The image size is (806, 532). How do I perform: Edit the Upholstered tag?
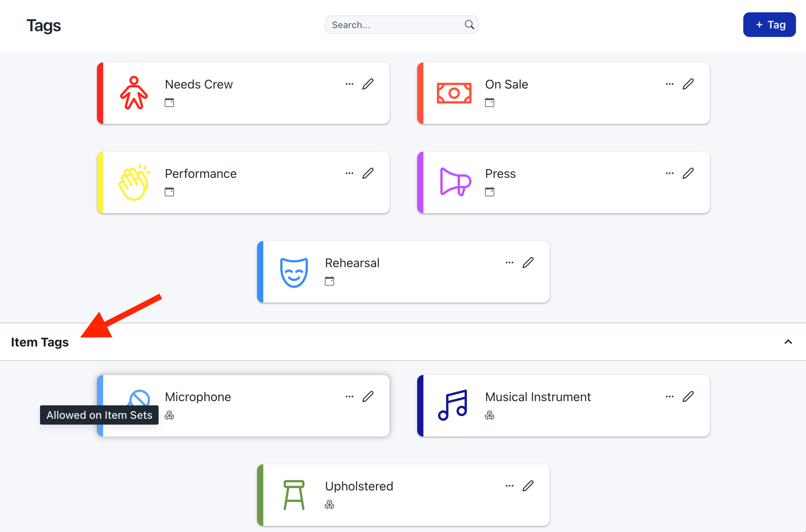click(x=528, y=486)
